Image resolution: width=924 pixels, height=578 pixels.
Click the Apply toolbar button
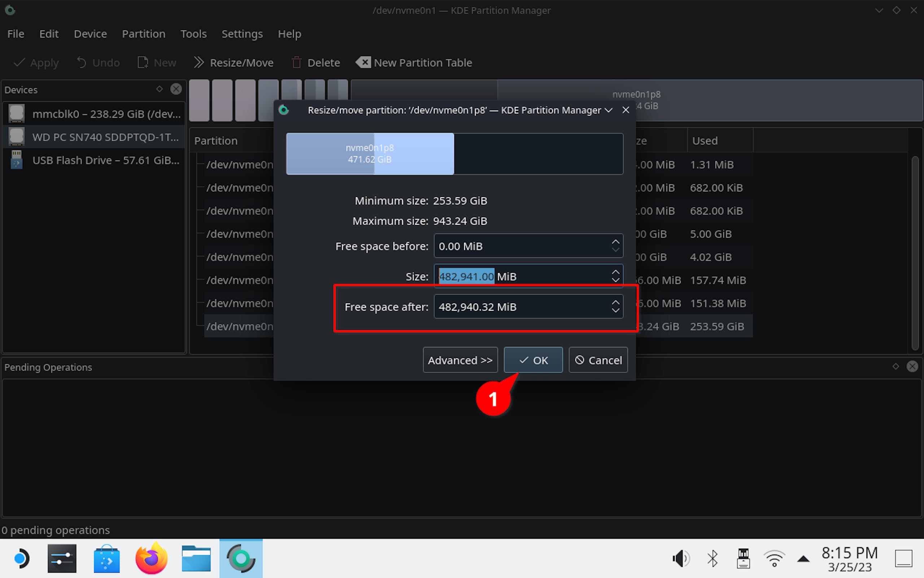click(36, 62)
